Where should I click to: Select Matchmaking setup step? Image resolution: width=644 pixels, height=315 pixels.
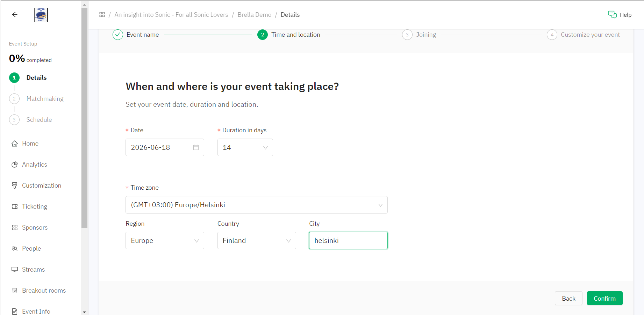click(45, 99)
